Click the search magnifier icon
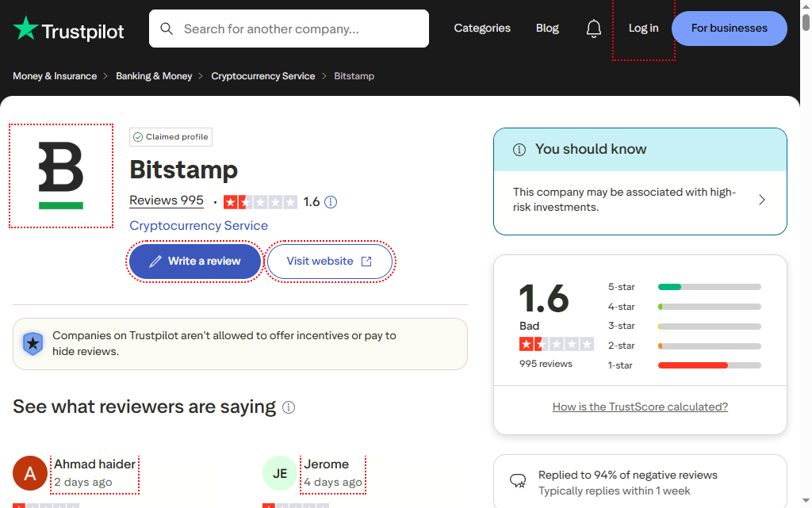 click(x=167, y=29)
